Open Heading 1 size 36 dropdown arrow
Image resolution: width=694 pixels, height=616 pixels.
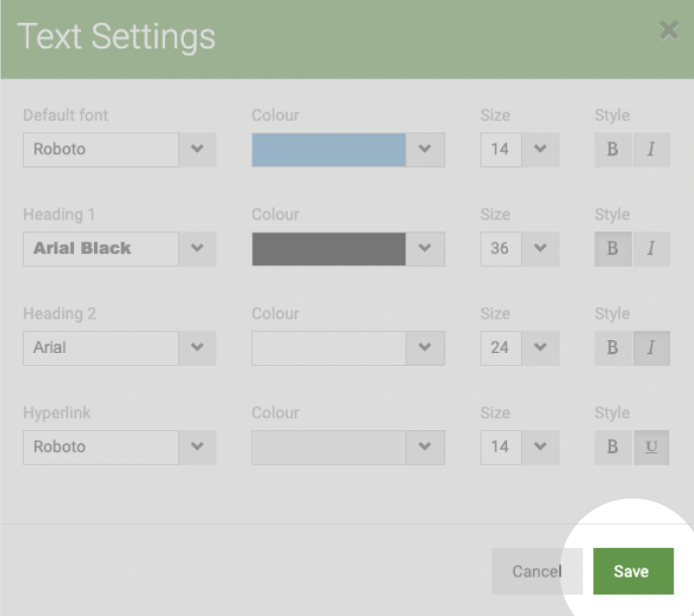541,249
